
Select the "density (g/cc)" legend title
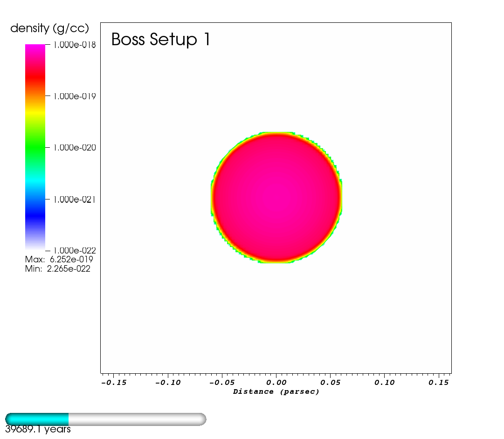pos(49,28)
